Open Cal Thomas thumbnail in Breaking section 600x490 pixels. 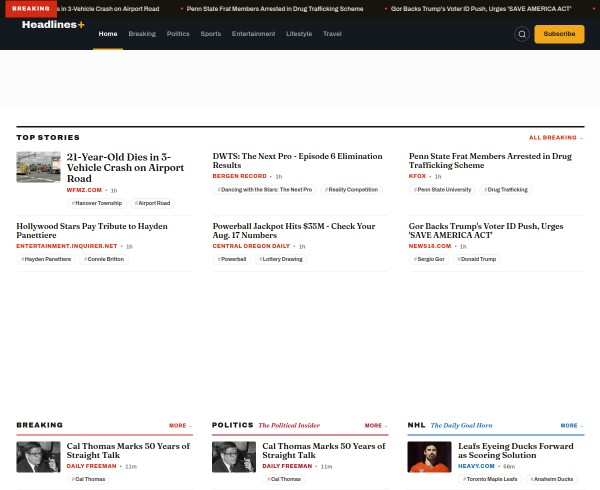pos(38,457)
